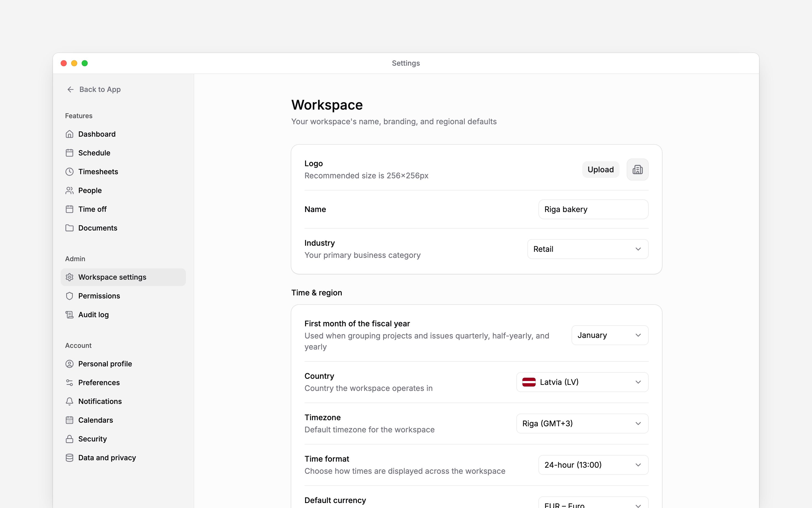This screenshot has height=508, width=812.
Task: Click the Workspace settings gear icon
Action: point(70,277)
